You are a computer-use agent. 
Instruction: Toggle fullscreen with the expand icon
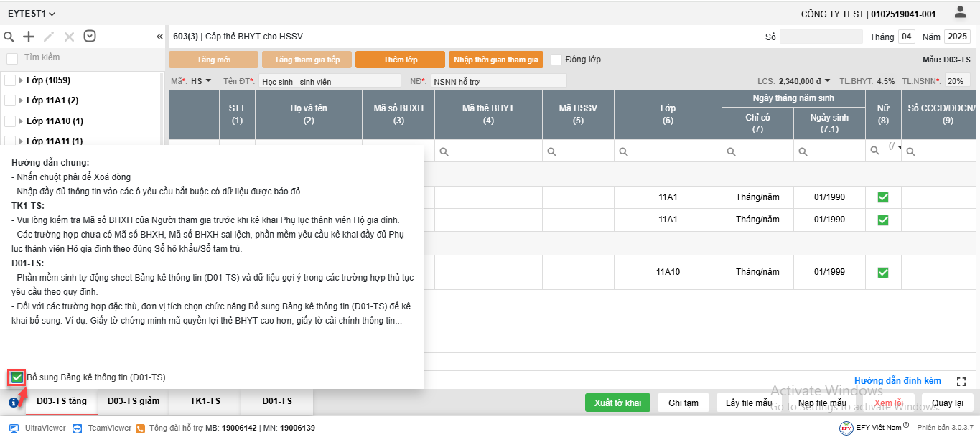[961, 382]
